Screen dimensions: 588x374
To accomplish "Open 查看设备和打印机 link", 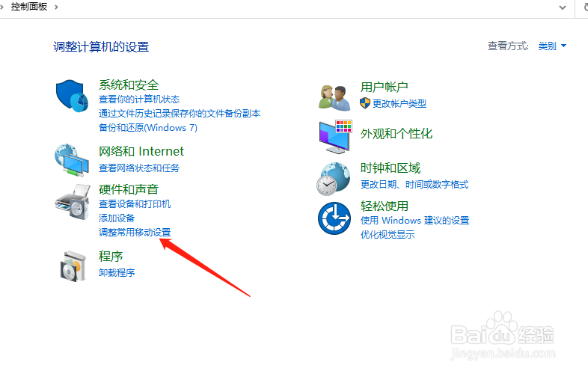I will [x=135, y=203].
